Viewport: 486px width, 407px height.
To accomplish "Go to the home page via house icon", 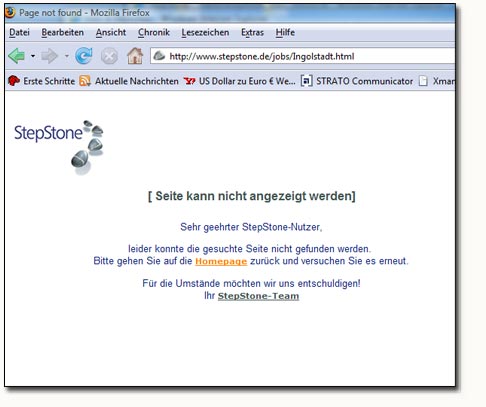I will coord(135,56).
